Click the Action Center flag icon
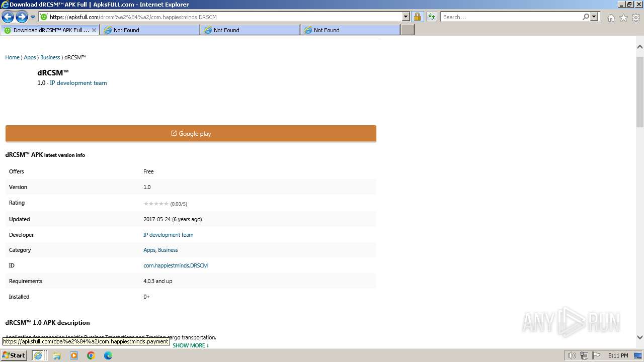This screenshot has height=362, width=644. [x=596, y=356]
